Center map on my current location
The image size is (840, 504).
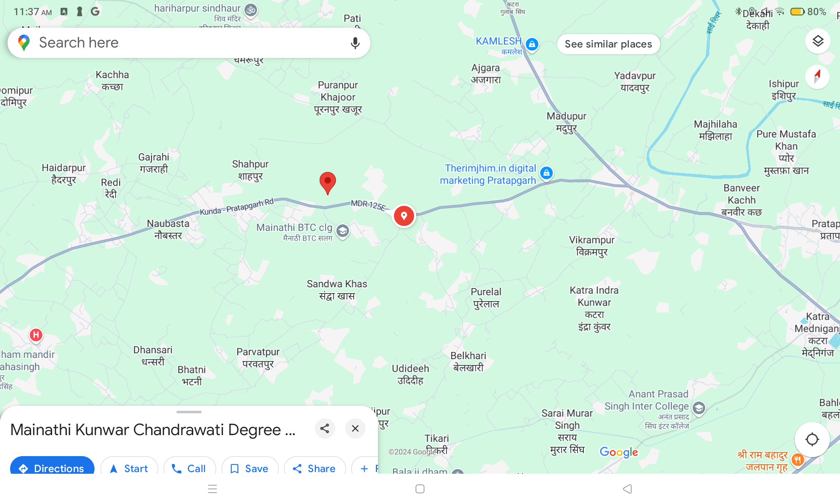[812, 439]
